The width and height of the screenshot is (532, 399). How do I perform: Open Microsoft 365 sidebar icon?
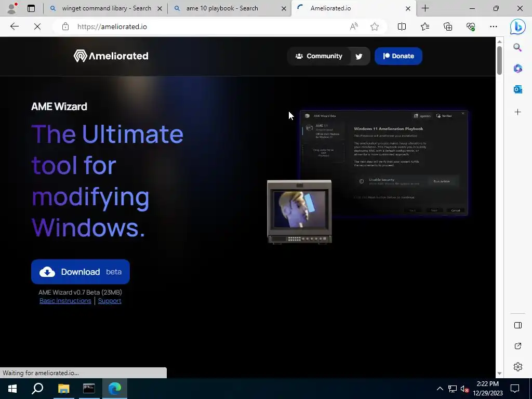[517, 69]
